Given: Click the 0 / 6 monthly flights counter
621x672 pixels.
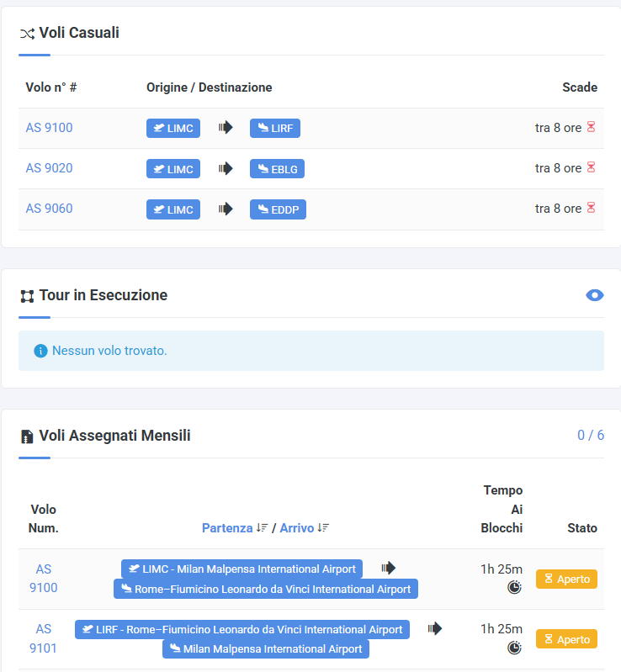Looking at the screenshot, I should (590, 435).
